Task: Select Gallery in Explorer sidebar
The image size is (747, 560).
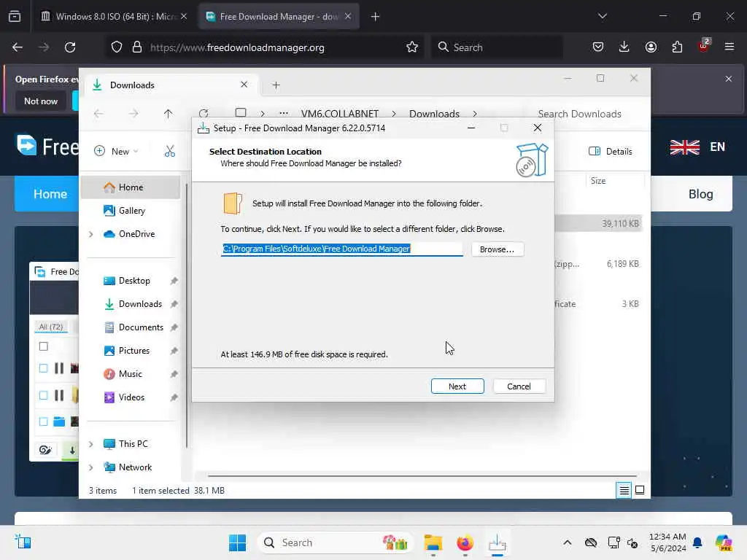Action: pos(131,211)
